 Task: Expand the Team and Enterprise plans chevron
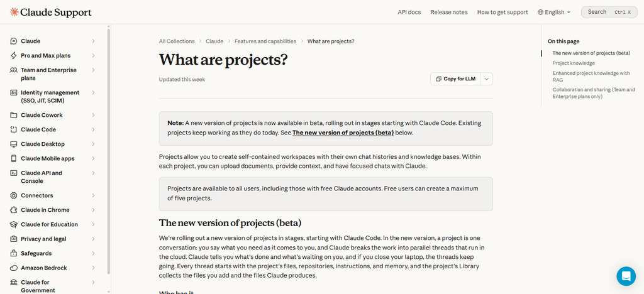point(93,70)
